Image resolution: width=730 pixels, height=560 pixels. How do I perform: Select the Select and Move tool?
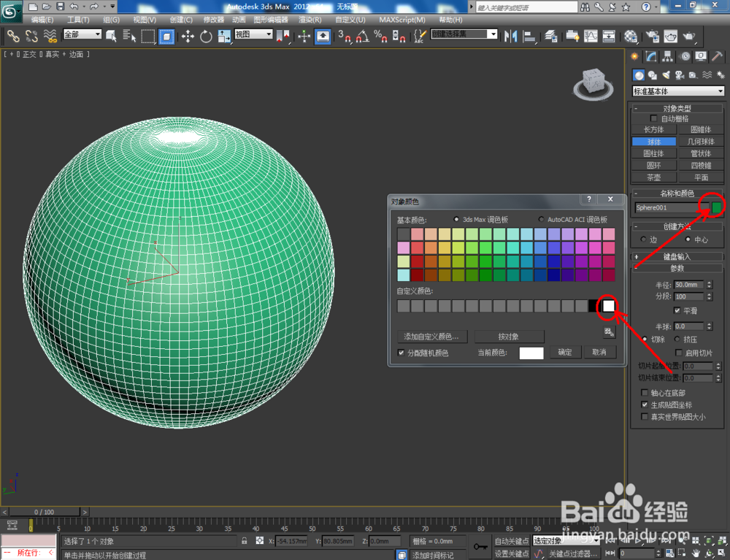[186, 36]
